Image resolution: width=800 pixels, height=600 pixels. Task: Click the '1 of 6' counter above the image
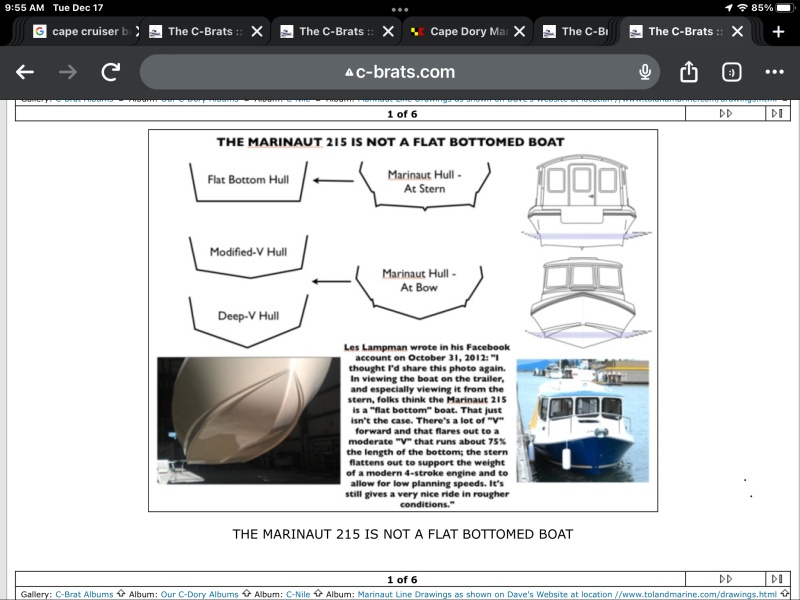402,114
